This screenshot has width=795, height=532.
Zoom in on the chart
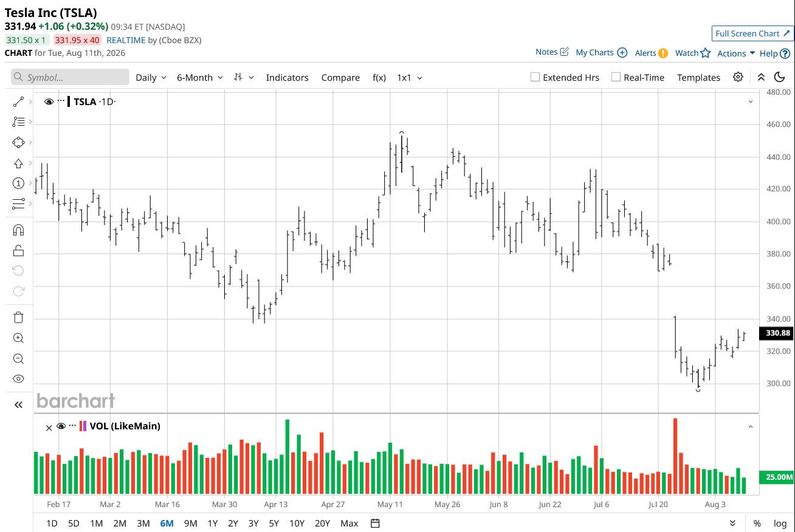pyautogui.click(x=18, y=338)
